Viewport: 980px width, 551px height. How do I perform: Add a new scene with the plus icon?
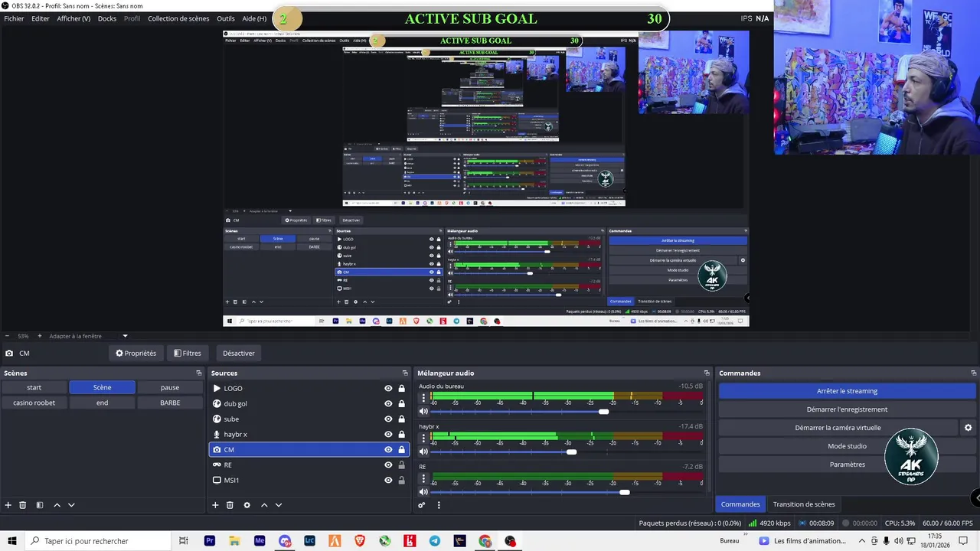(x=8, y=505)
